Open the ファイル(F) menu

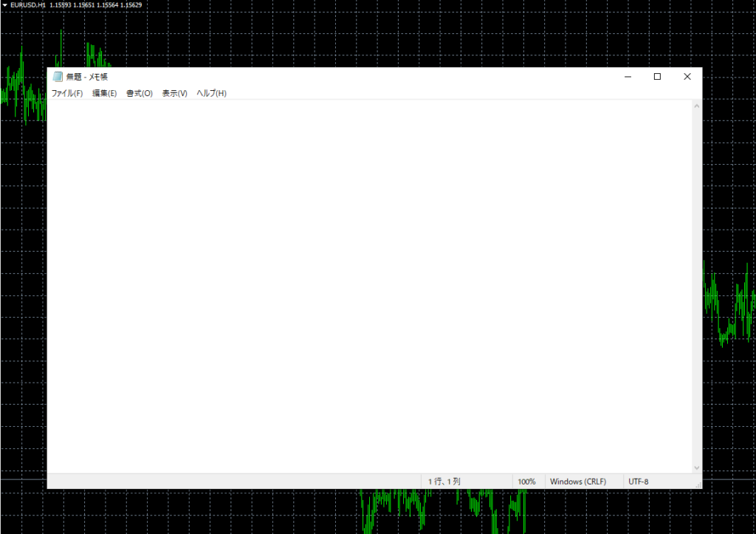pyautogui.click(x=66, y=94)
